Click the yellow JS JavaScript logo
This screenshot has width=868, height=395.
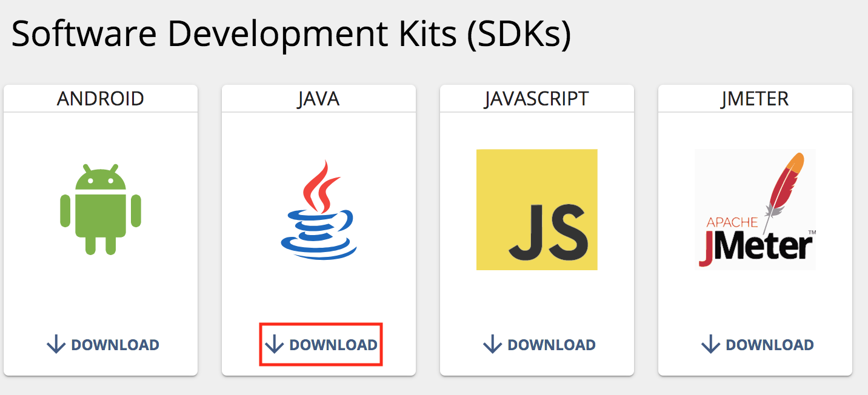point(537,210)
